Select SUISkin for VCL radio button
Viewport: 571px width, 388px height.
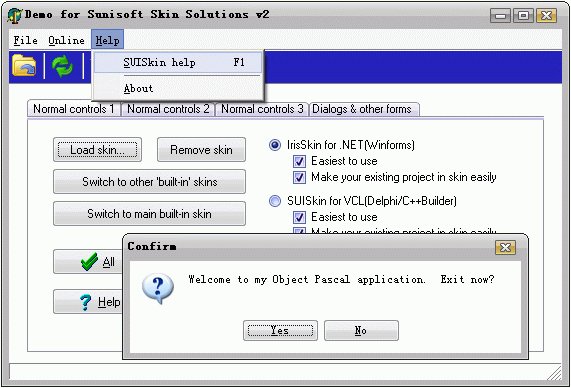pyautogui.click(x=275, y=201)
